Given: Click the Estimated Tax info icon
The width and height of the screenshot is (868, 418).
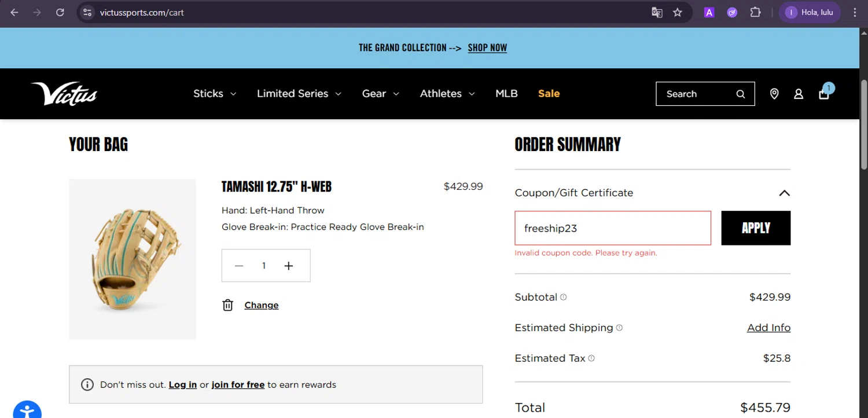Looking at the screenshot, I should point(591,358).
